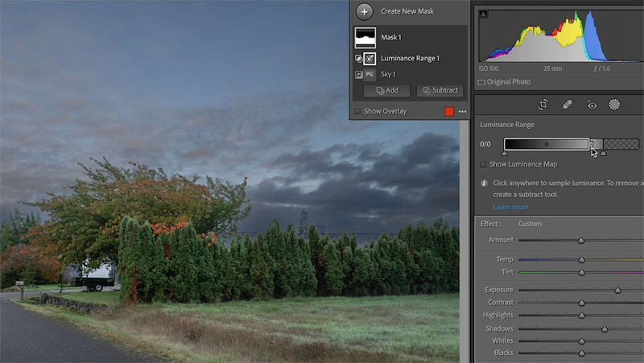
Task: Click the histogram graph
Action: [561, 35]
